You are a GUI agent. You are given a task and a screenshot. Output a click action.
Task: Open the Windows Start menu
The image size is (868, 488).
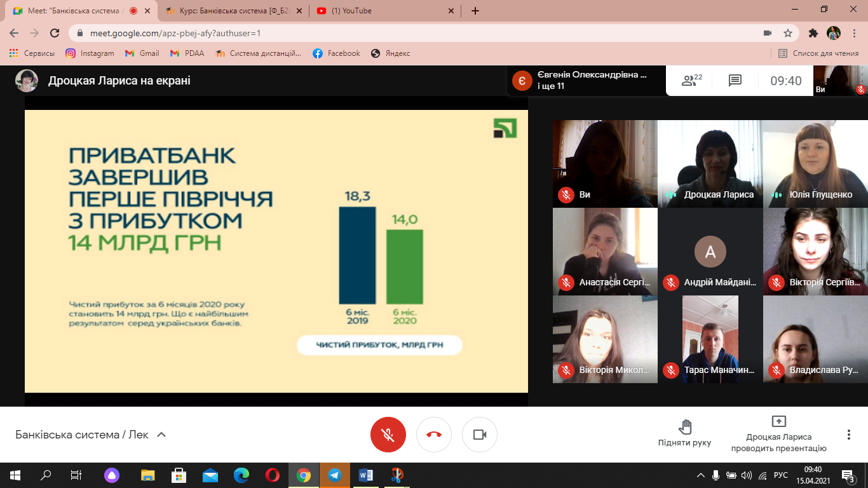tap(15, 475)
